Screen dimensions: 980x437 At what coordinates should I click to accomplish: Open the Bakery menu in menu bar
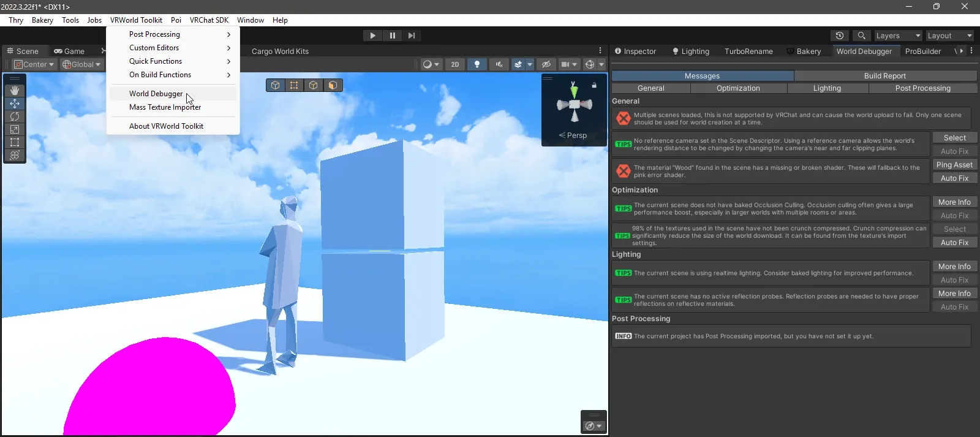coord(42,20)
